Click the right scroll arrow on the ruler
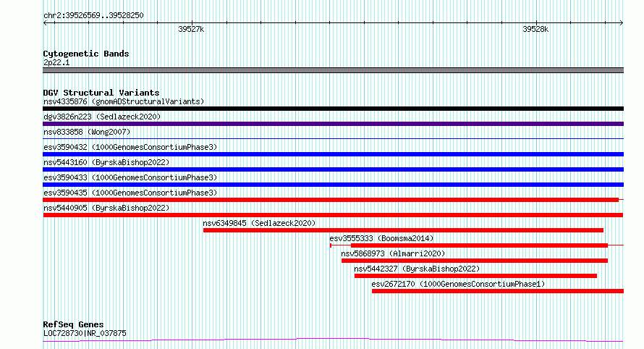 (x=621, y=23)
